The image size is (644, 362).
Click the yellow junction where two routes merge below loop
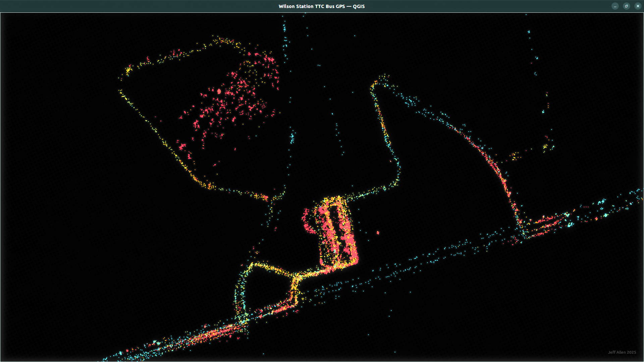tap(296, 278)
